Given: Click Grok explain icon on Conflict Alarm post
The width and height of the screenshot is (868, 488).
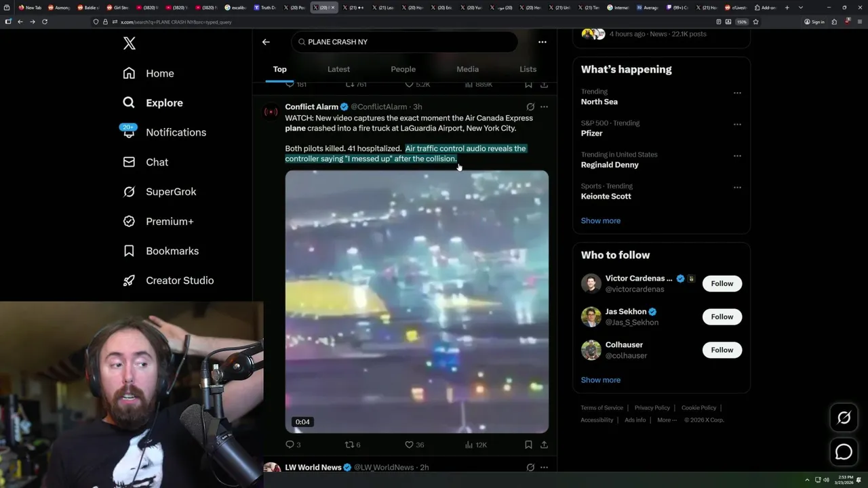Looking at the screenshot, I should click(x=530, y=107).
